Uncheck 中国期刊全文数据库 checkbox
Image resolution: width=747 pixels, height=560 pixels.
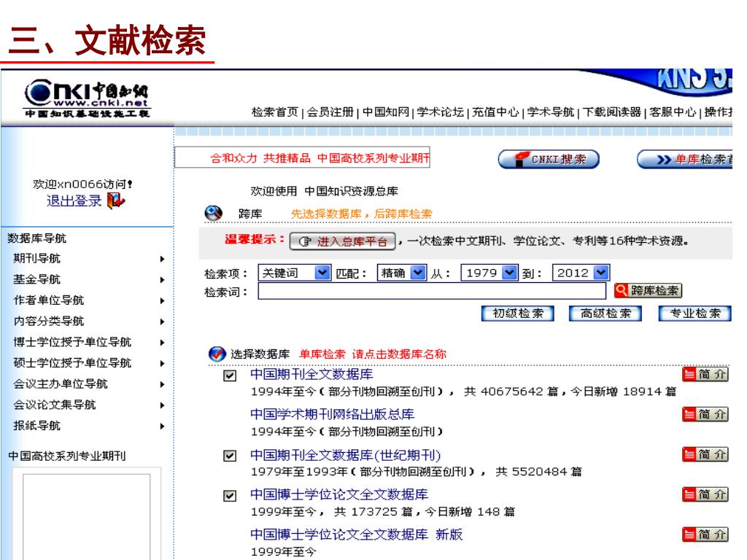[x=230, y=376]
